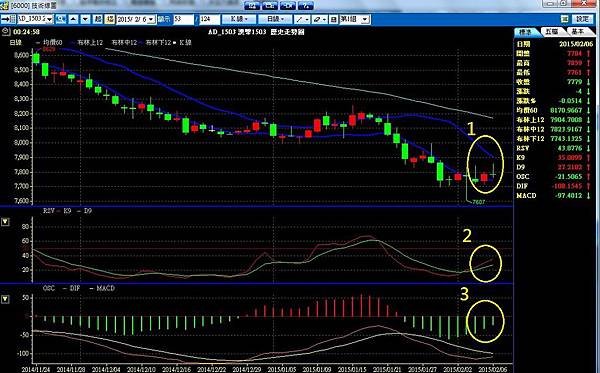
Task: Click the green icon left of 設定
Action: [x=564, y=19]
